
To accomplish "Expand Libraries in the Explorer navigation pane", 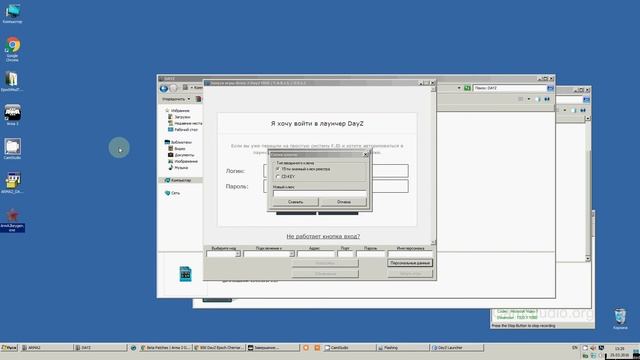I will [x=178, y=142].
